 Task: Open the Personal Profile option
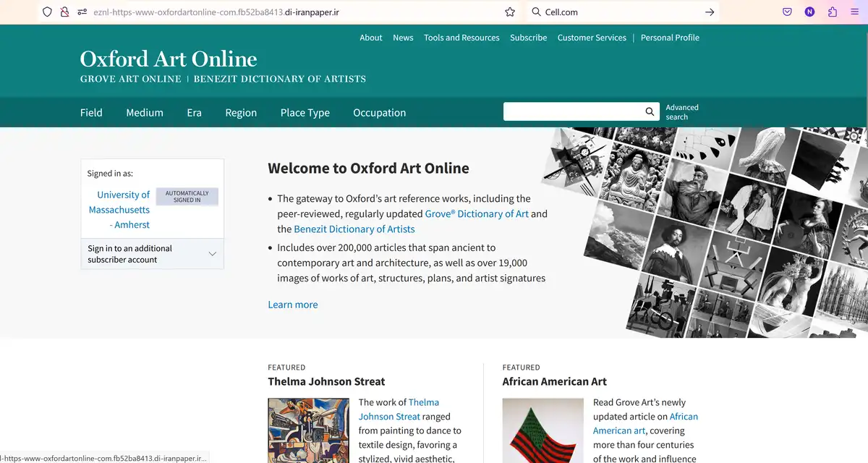670,37
